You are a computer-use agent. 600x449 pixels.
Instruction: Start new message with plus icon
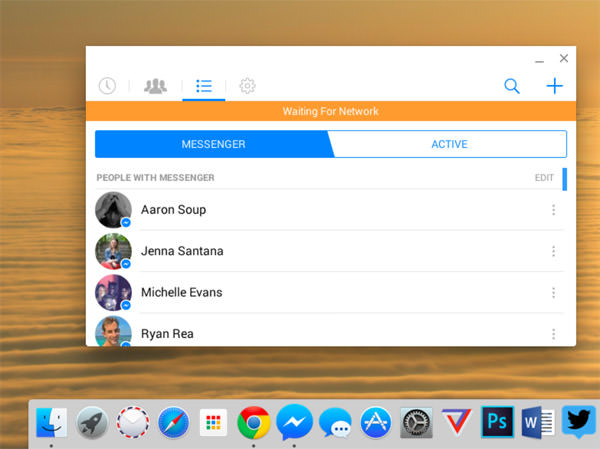pyautogui.click(x=554, y=86)
